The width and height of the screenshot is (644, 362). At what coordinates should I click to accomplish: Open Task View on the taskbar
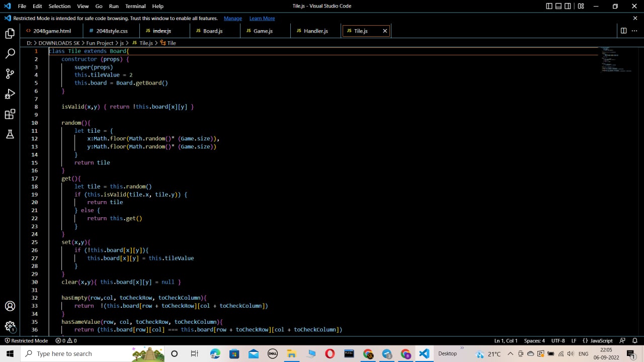click(x=195, y=353)
